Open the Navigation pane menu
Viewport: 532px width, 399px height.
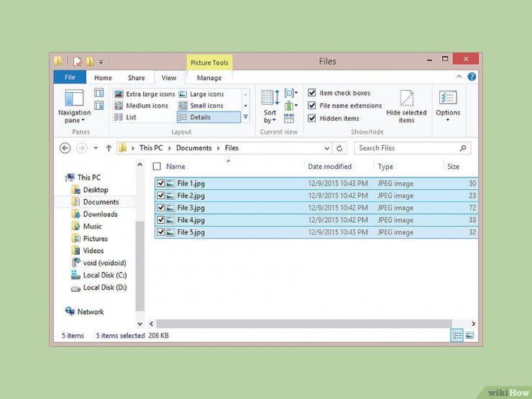[x=74, y=106]
